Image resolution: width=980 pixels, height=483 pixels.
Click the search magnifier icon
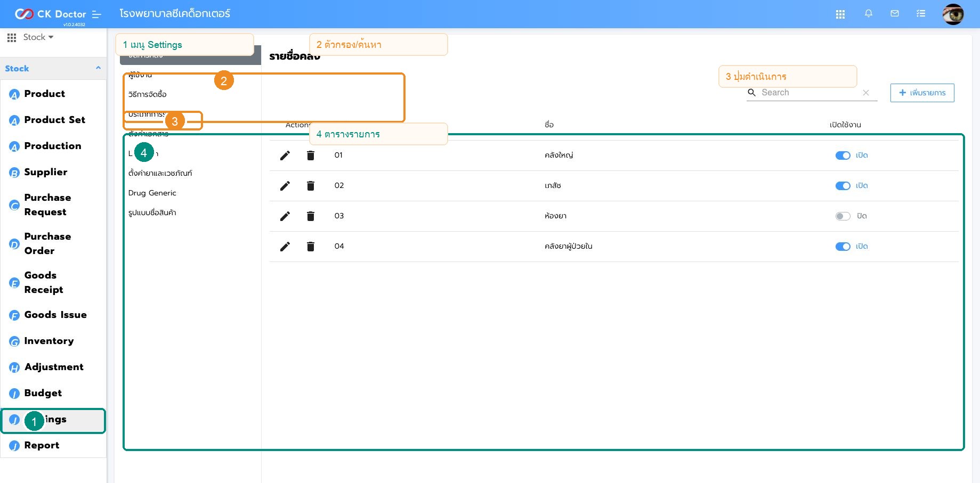(752, 93)
